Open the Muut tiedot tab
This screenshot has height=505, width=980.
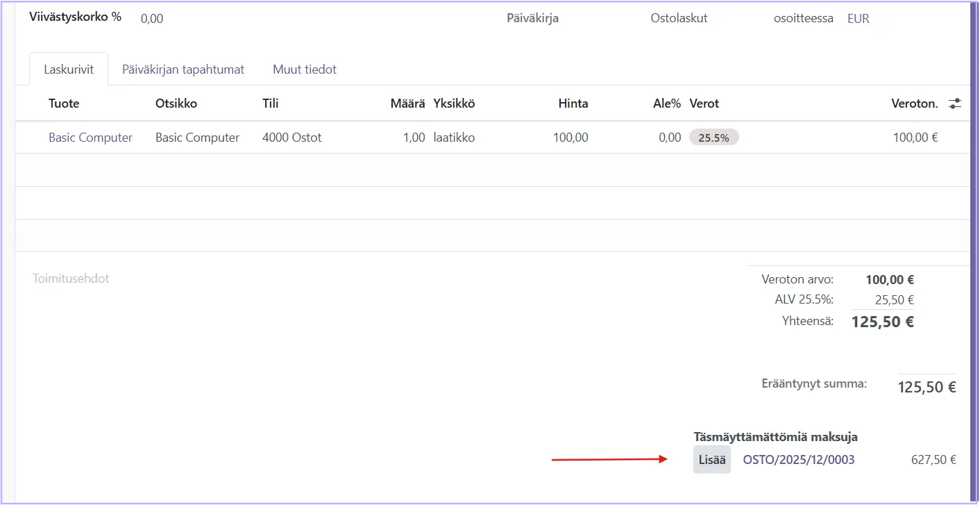(x=304, y=69)
